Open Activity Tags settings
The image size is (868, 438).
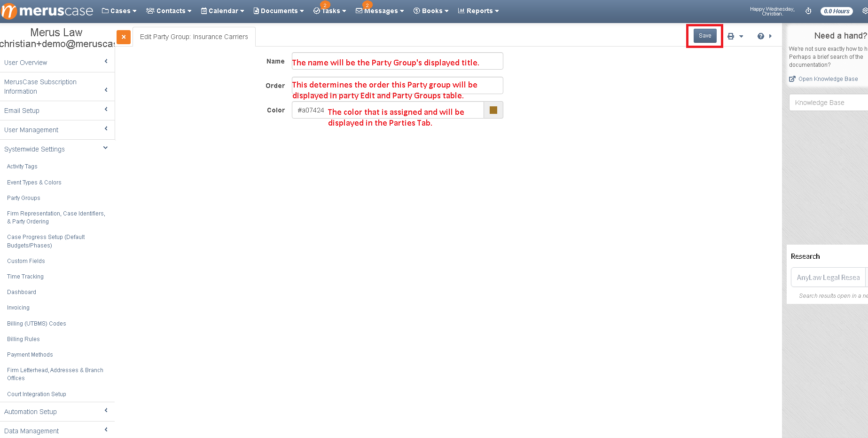pyautogui.click(x=22, y=167)
